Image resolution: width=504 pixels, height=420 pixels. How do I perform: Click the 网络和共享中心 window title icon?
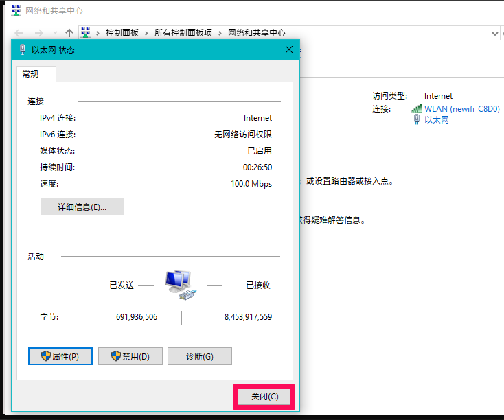tap(16, 11)
